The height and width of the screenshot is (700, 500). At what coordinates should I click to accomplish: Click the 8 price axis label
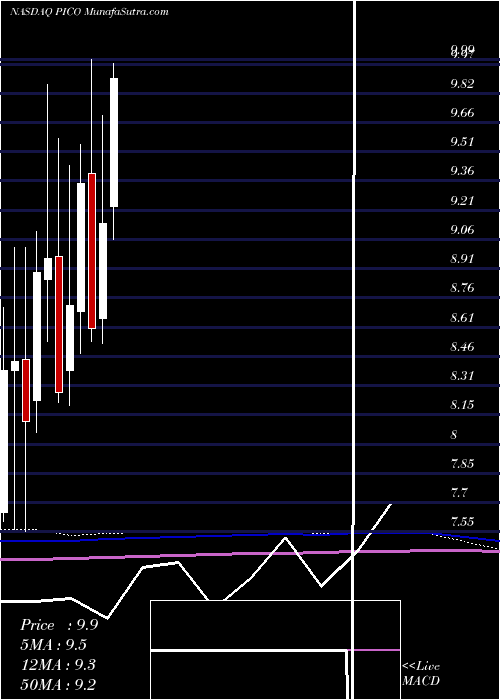coord(454,434)
